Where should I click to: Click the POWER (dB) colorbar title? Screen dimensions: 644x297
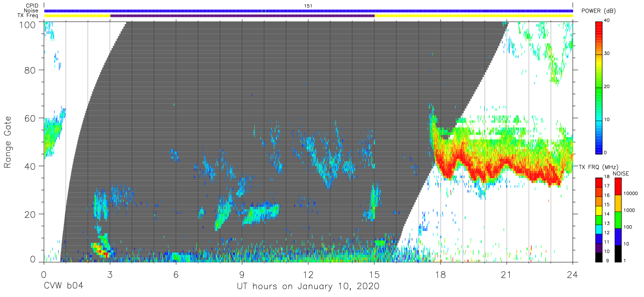point(599,11)
